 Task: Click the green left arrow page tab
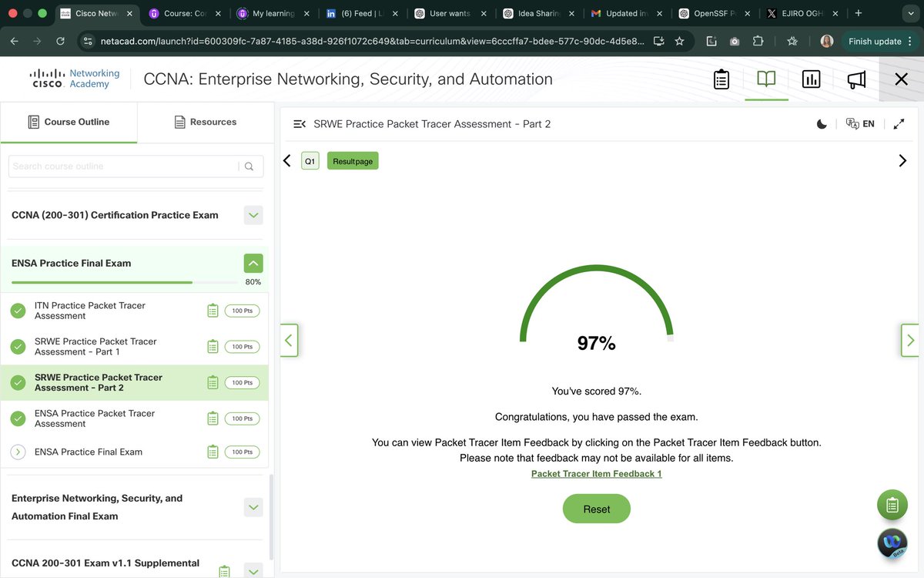click(x=289, y=340)
